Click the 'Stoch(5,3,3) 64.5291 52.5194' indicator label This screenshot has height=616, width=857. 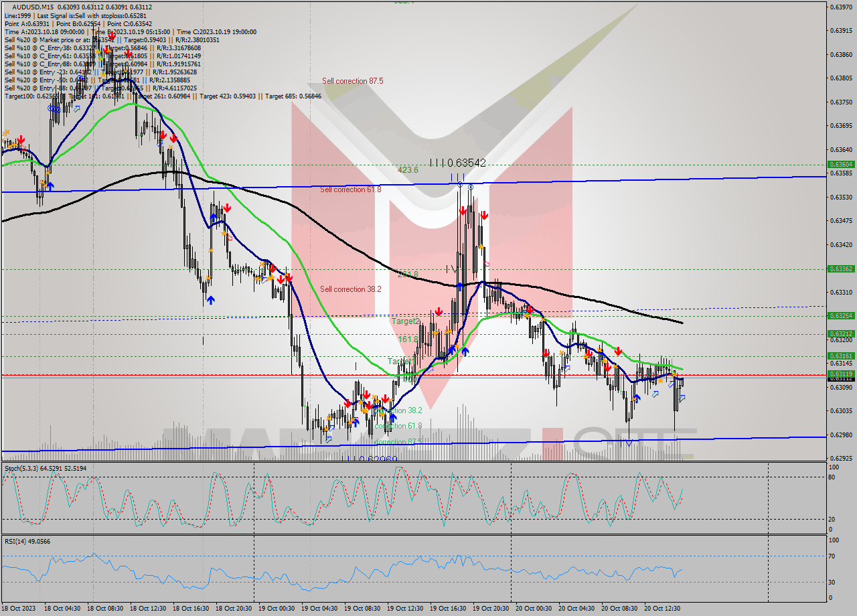46,468
